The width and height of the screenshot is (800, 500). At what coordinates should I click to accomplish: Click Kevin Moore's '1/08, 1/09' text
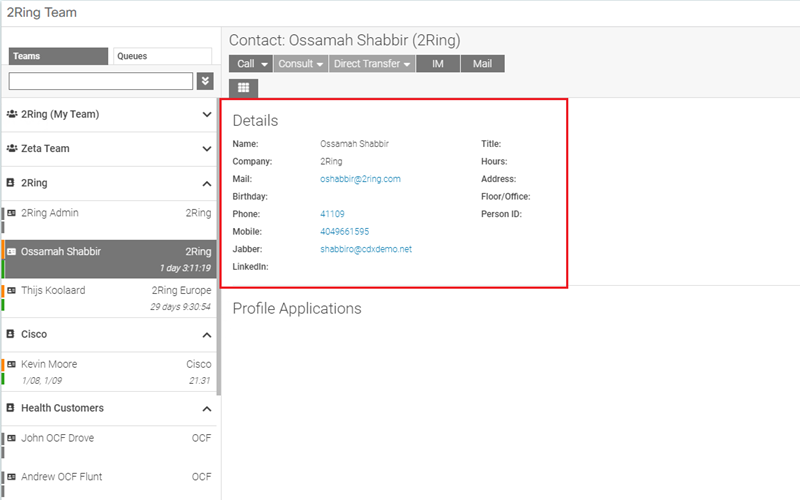tap(42, 381)
